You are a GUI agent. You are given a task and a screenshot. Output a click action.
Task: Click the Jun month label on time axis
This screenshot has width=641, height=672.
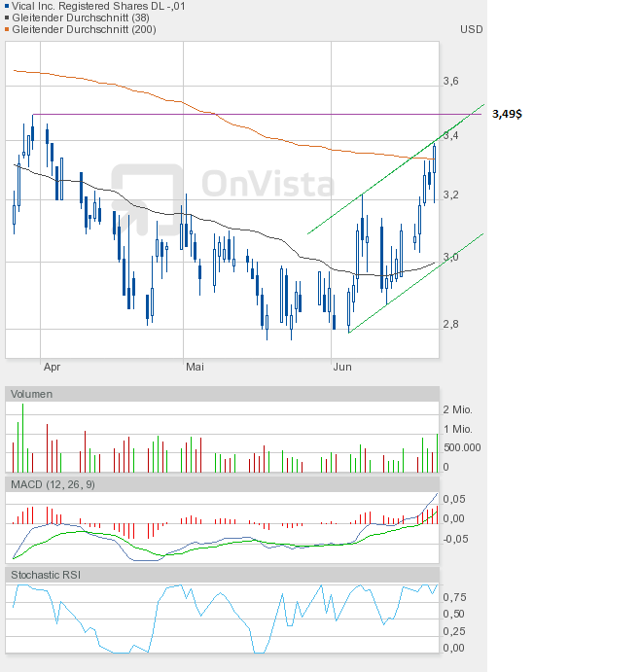pyautogui.click(x=342, y=367)
